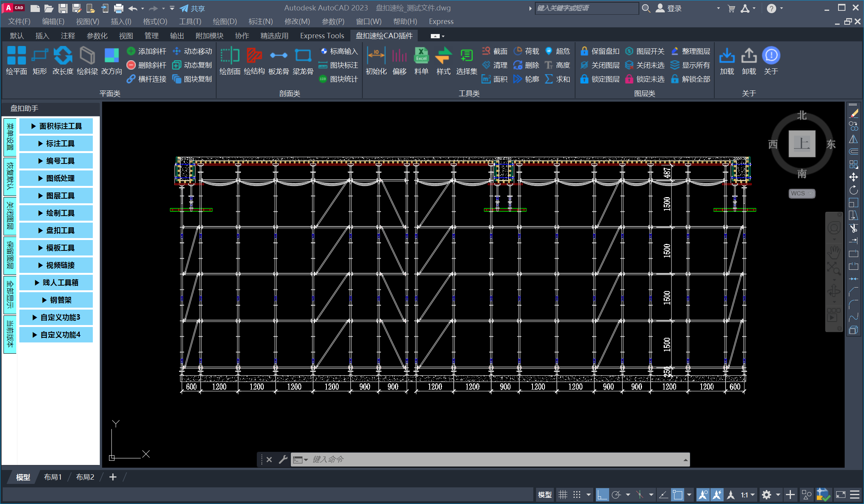The image size is (864, 504).
Task: Click the 横杆连接 tool
Action: click(147, 79)
